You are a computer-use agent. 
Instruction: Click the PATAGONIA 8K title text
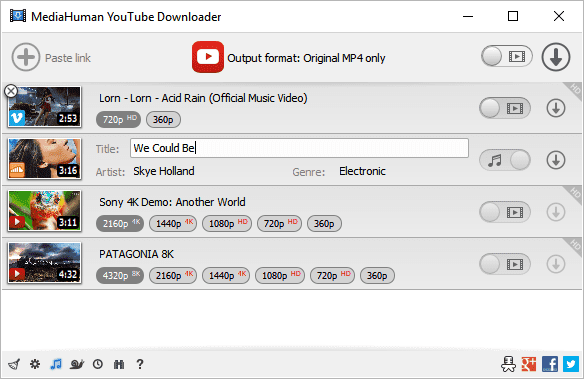[136, 254]
